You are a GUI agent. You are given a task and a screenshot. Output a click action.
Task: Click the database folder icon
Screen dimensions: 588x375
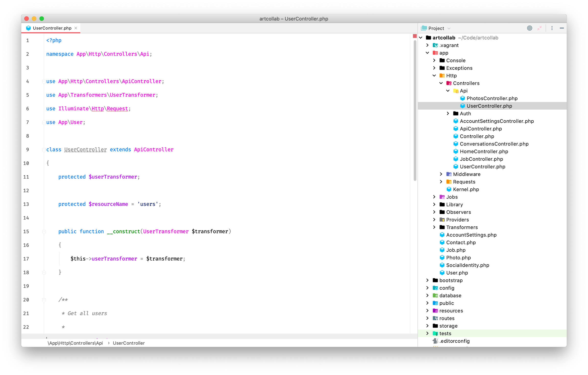click(x=435, y=296)
